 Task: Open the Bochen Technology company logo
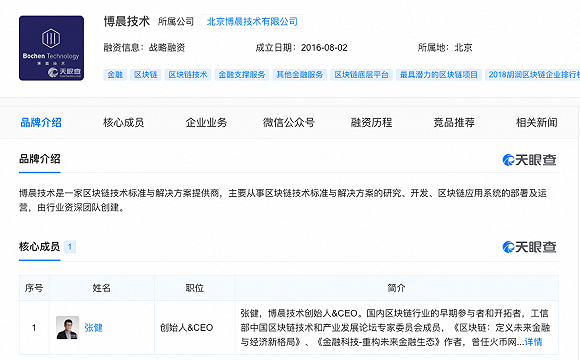point(51,48)
